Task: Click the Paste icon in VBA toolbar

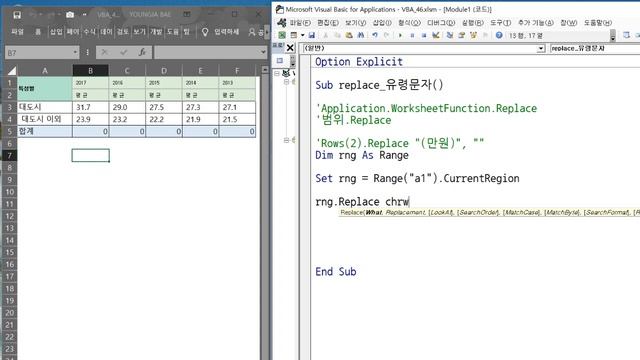Action: click(x=349, y=35)
